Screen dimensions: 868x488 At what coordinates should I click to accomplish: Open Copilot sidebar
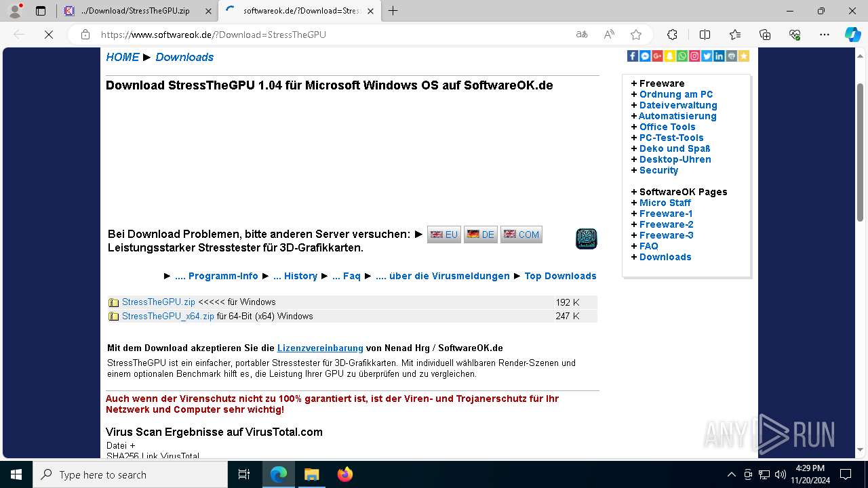pos(852,35)
